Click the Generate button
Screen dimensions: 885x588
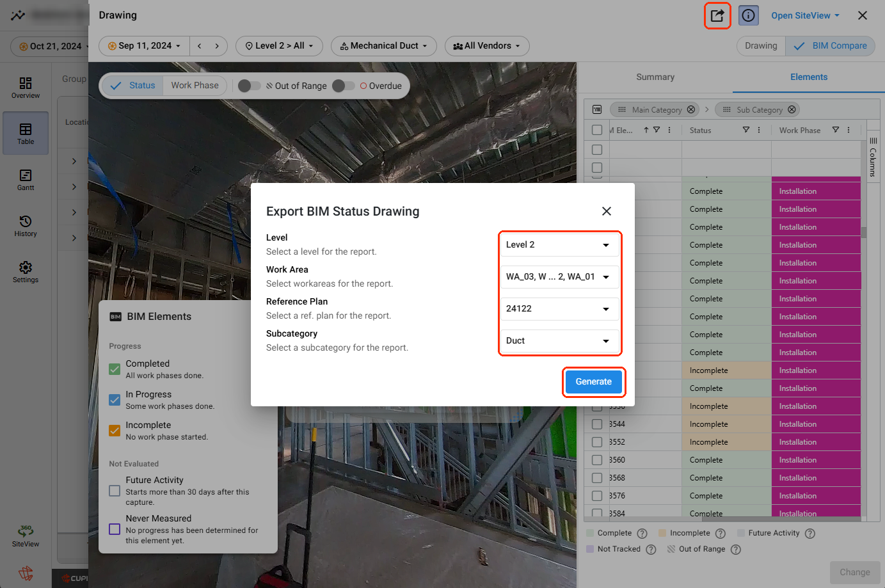pos(594,382)
